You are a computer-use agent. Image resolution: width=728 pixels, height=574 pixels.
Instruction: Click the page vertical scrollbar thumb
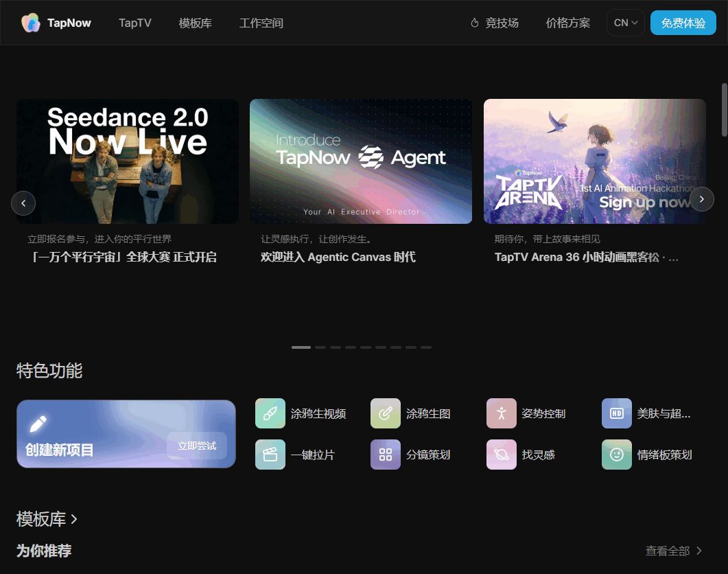coord(725,110)
